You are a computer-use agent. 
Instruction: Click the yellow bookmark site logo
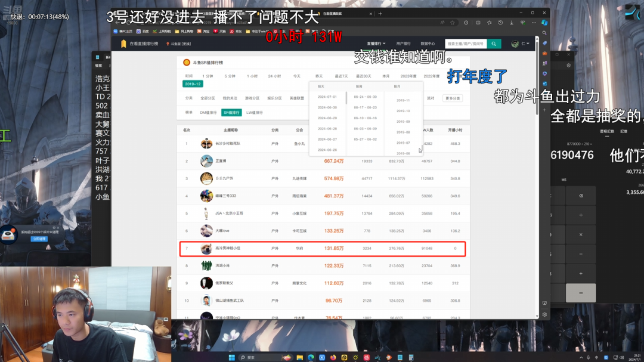click(123, 44)
